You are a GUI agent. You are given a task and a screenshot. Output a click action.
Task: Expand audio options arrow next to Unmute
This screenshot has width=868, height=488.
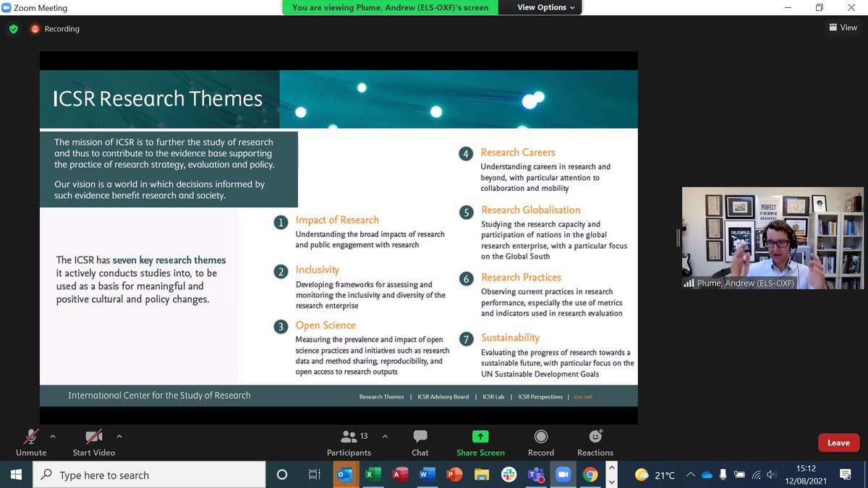(x=52, y=436)
